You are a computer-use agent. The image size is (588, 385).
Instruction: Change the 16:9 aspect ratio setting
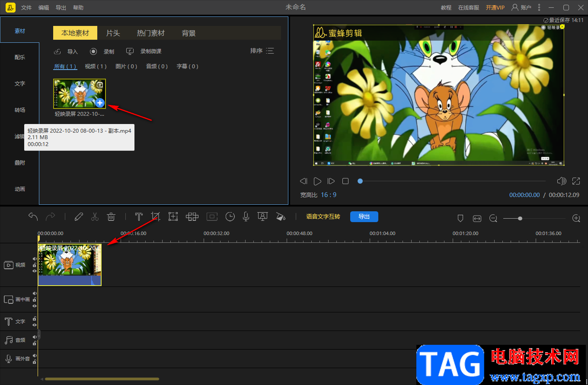(x=329, y=195)
